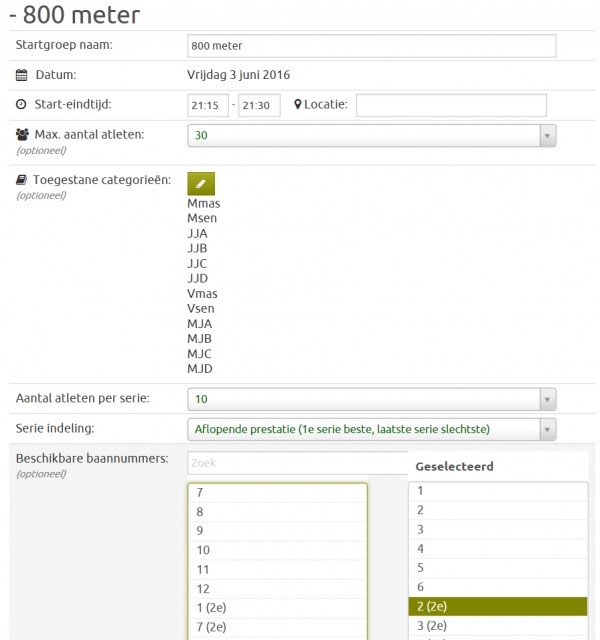Click the group icon beside Max. aantal atleten
This screenshot has height=640, width=600.
(22, 134)
